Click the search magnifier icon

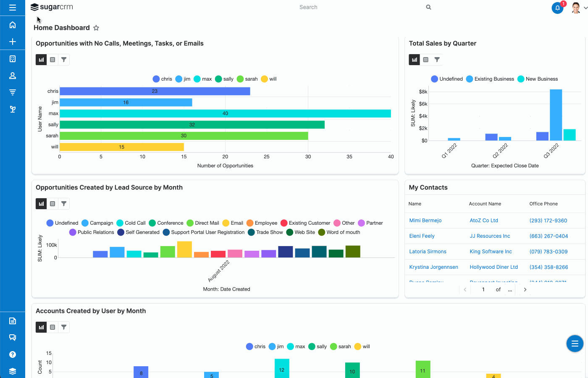pyautogui.click(x=428, y=7)
